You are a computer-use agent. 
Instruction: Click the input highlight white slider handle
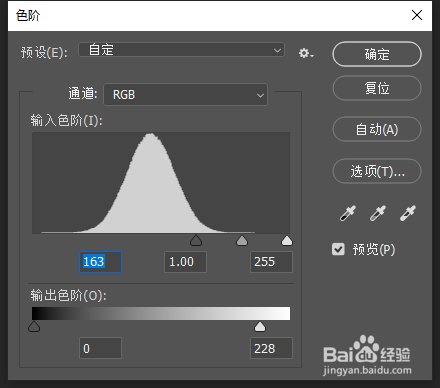click(287, 240)
